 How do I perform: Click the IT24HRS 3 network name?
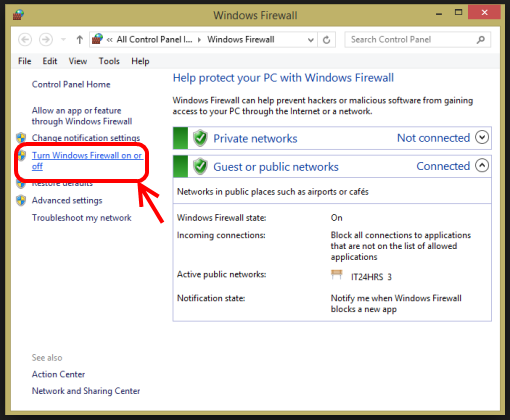(x=371, y=277)
